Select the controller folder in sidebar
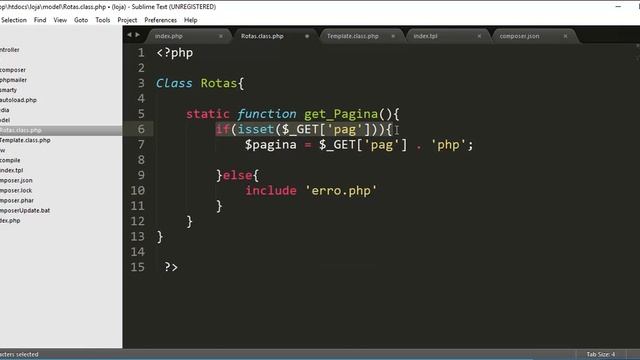Screen dimensions: 640x360 tap(10, 50)
